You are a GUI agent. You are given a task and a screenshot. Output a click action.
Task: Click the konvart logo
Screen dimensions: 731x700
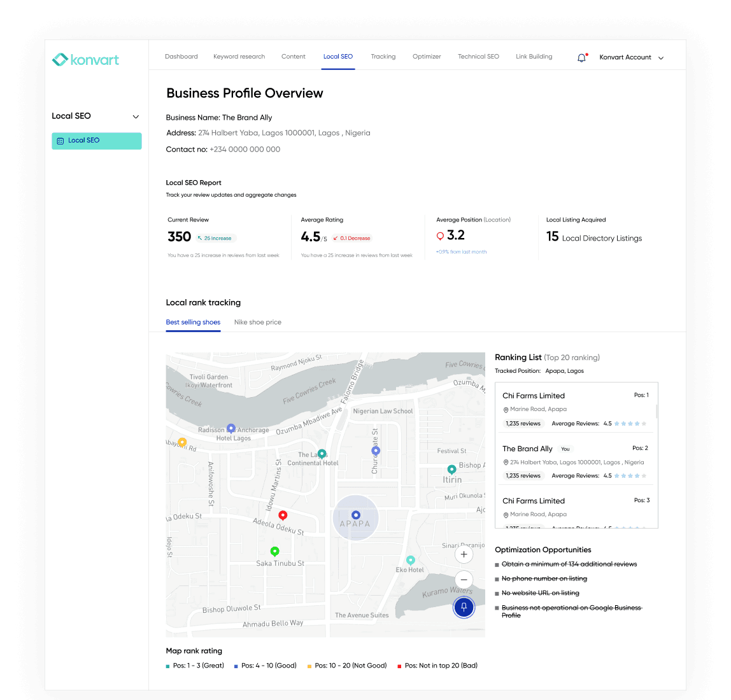[85, 59]
